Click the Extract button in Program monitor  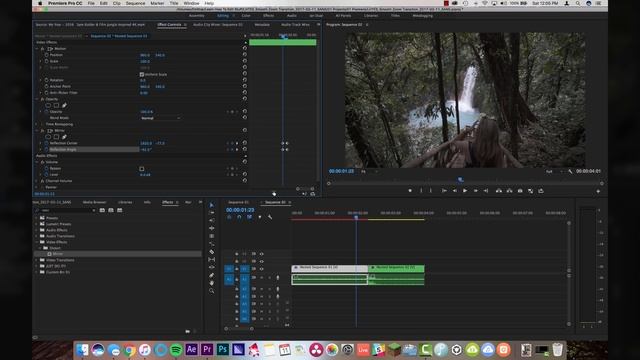509,191
